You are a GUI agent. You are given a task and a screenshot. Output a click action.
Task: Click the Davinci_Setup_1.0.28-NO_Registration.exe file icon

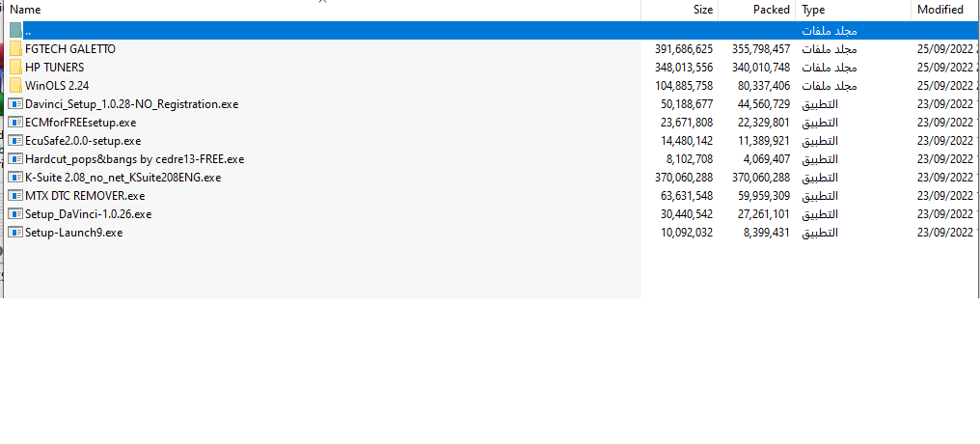coord(15,104)
